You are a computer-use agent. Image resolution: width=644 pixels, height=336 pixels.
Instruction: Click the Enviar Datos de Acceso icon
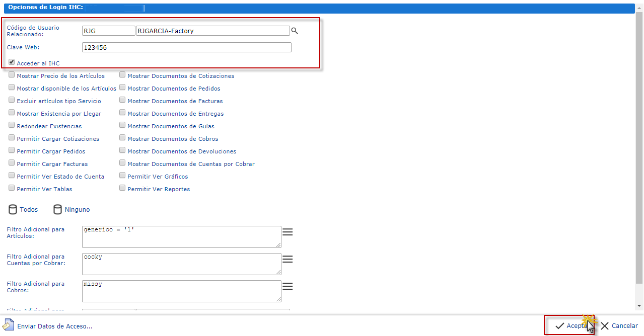coord(9,325)
